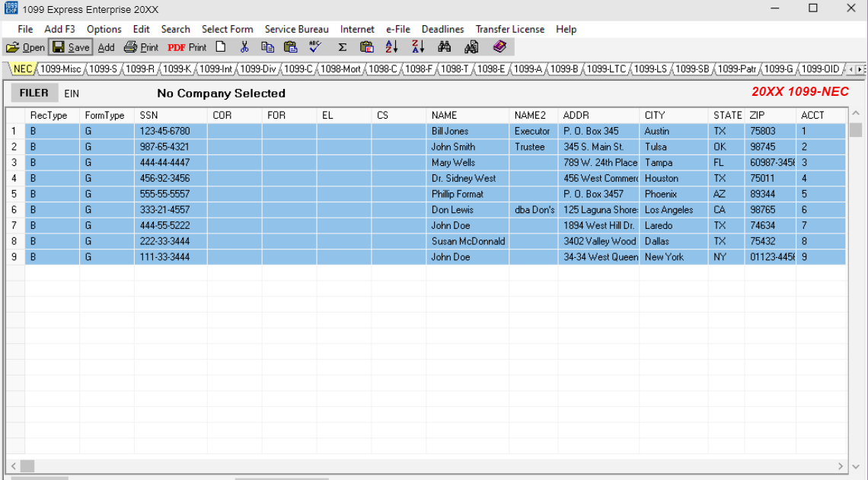Click the blank new page icon
Screen dimensions: 868x480
point(221,47)
